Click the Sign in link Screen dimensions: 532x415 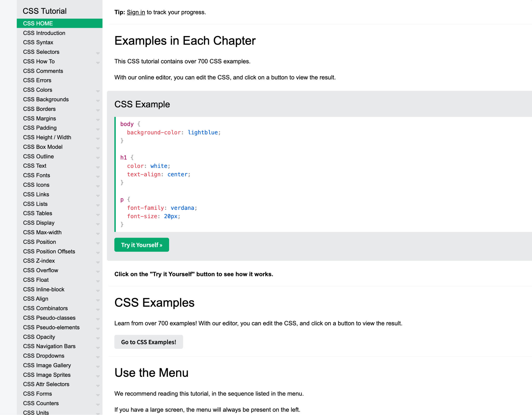(136, 12)
